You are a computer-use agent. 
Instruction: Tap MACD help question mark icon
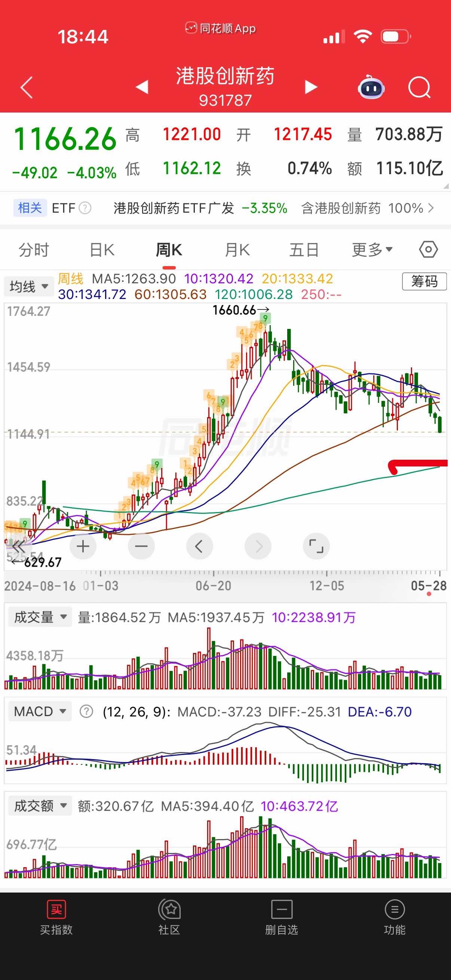click(x=86, y=711)
